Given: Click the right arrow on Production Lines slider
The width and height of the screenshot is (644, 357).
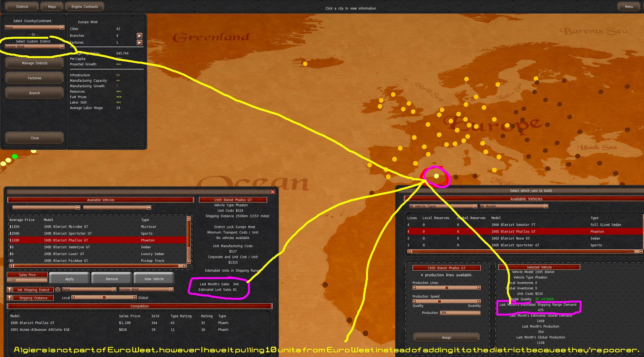Looking at the screenshot, I should 479,288.
